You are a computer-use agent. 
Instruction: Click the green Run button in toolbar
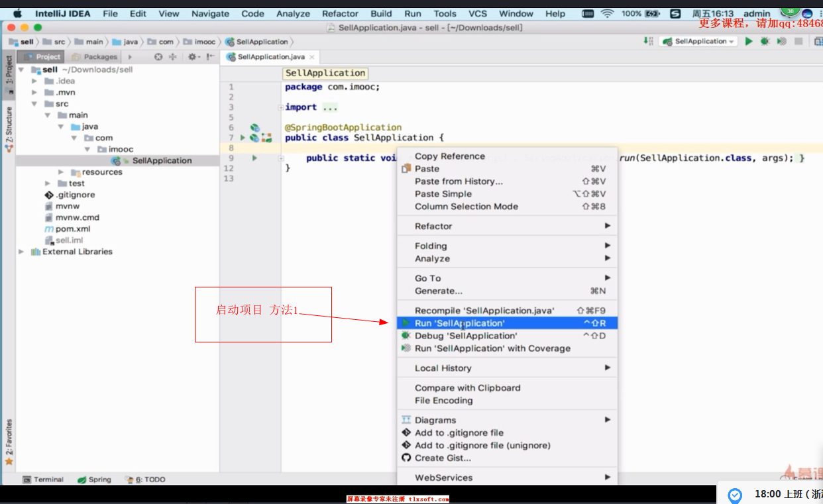tap(748, 41)
